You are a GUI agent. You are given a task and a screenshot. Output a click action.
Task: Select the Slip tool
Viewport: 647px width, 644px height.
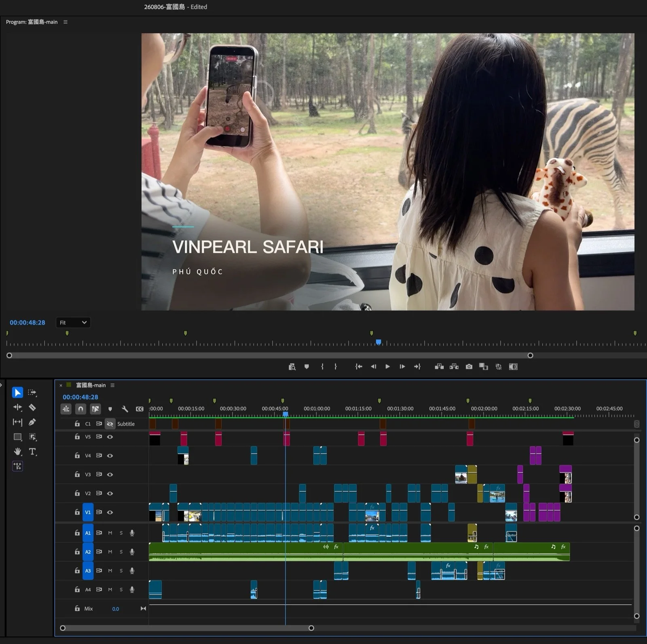pos(17,422)
